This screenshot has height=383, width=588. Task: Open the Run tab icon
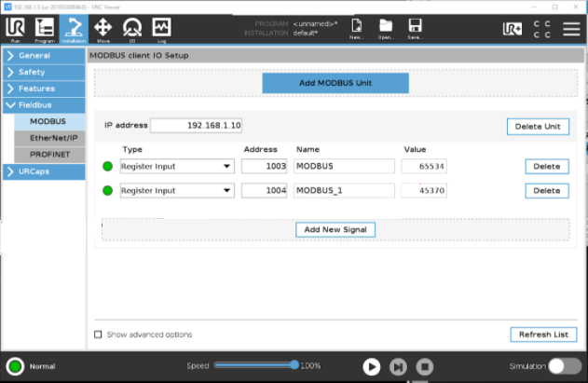(x=15, y=29)
